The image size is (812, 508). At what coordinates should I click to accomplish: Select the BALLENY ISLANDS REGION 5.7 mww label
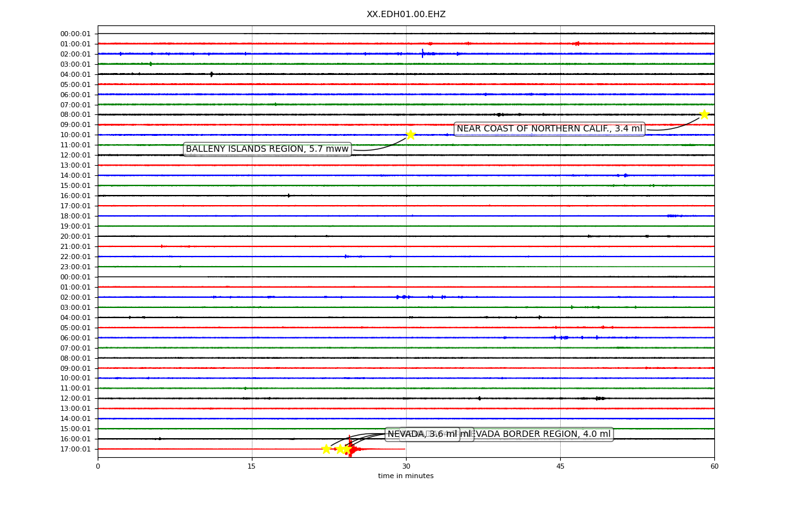[x=267, y=149]
